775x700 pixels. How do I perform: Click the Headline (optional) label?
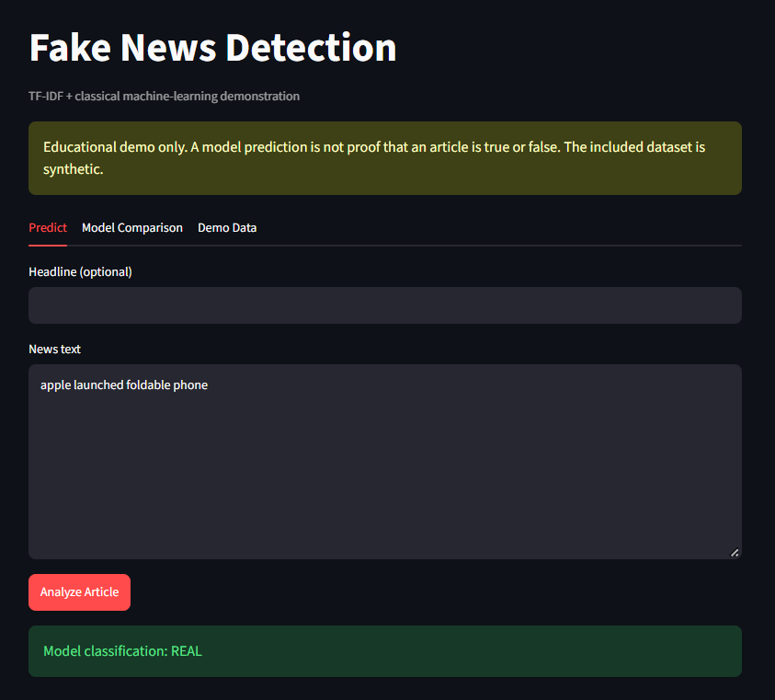(80, 271)
